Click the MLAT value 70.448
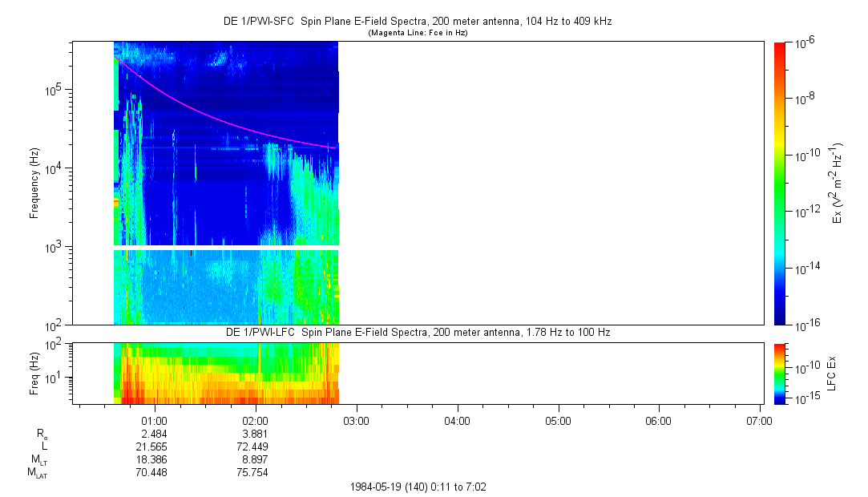868x497 pixels. pyautogui.click(x=151, y=473)
